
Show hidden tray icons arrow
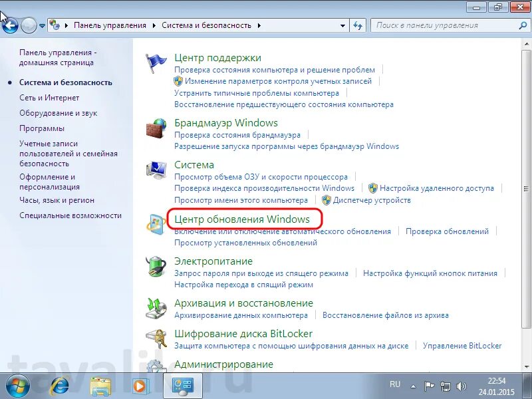(413, 386)
